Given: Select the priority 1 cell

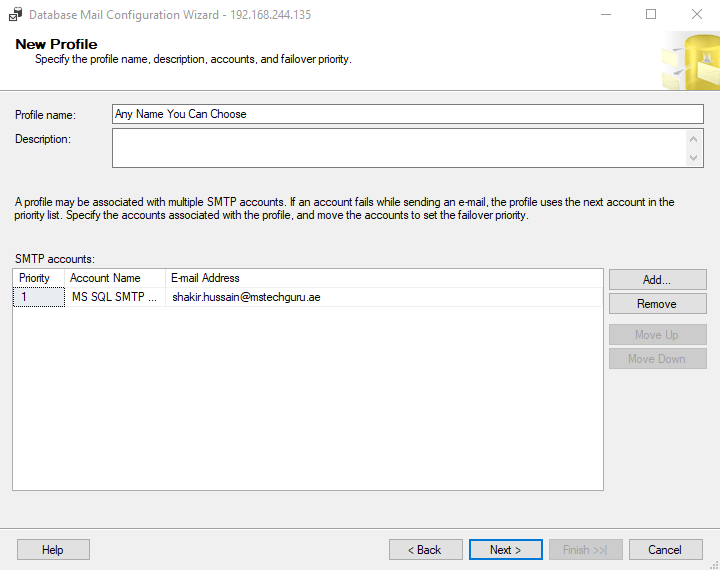Looking at the screenshot, I should click(39, 297).
